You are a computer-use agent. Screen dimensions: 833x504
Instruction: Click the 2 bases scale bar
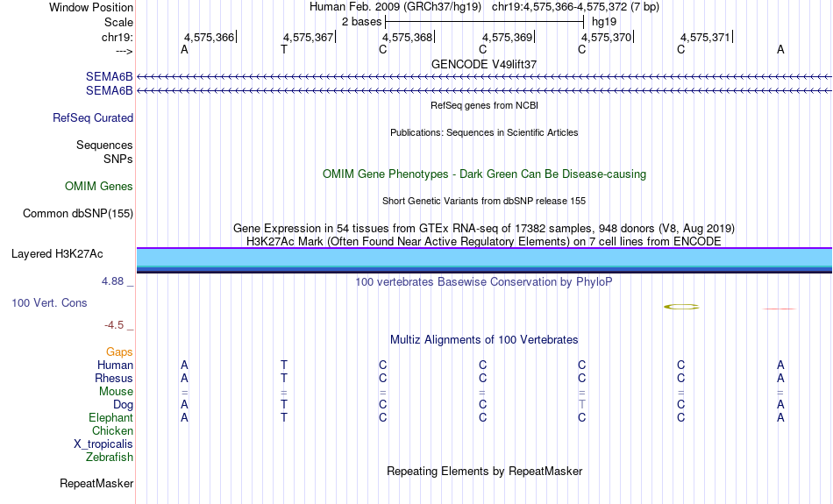[x=484, y=22]
